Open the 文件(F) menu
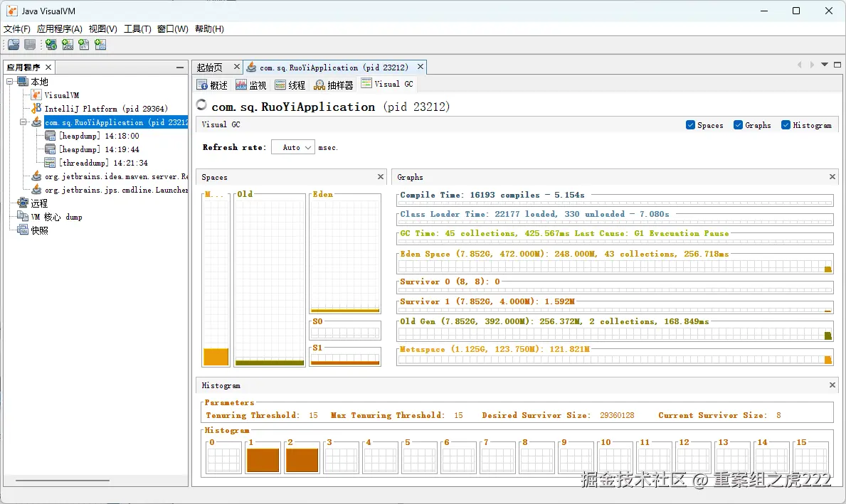 (17, 29)
